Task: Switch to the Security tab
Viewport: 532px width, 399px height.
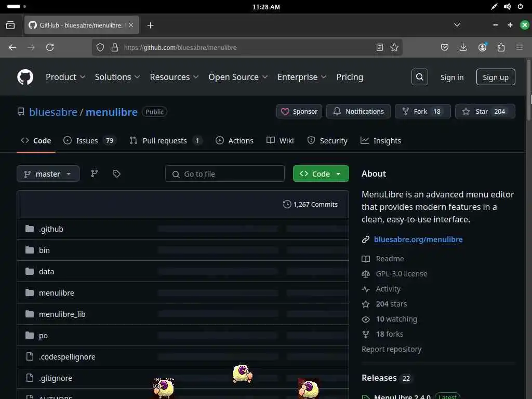Action: coord(327,140)
